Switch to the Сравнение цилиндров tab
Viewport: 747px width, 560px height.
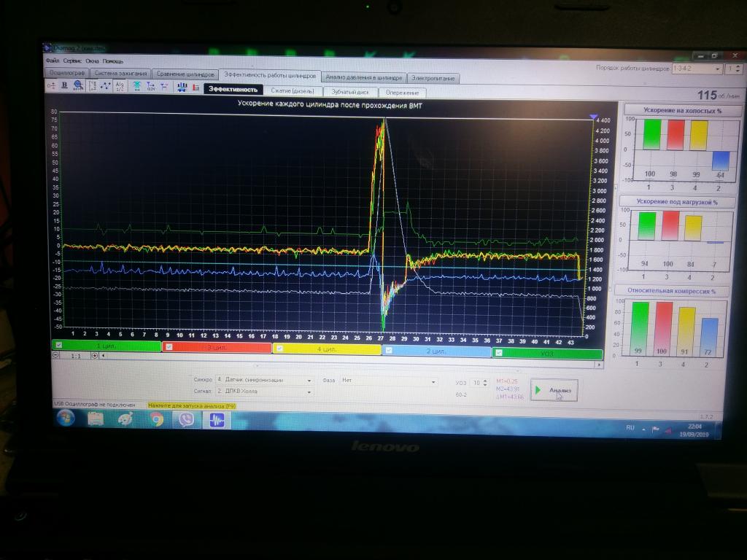[185, 74]
